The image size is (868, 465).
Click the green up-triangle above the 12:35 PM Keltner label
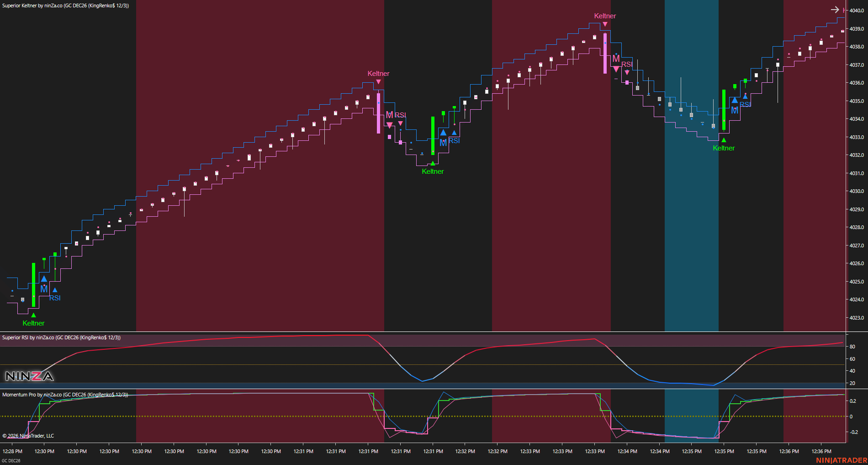point(724,140)
